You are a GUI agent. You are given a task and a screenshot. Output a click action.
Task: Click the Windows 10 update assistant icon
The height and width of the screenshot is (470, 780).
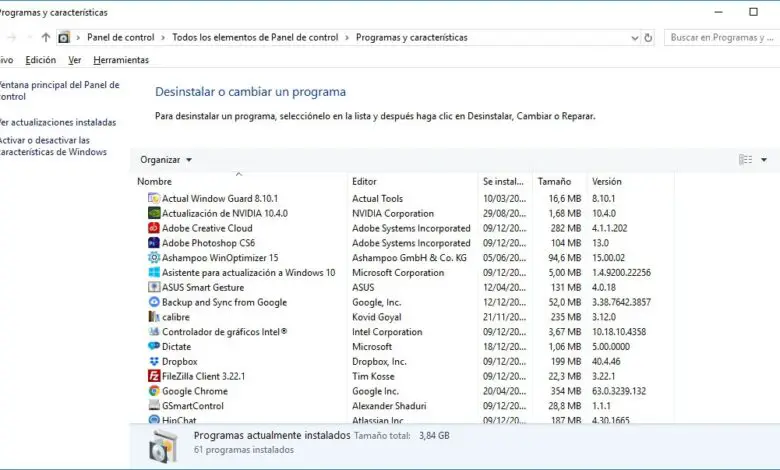pyautogui.click(x=154, y=273)
